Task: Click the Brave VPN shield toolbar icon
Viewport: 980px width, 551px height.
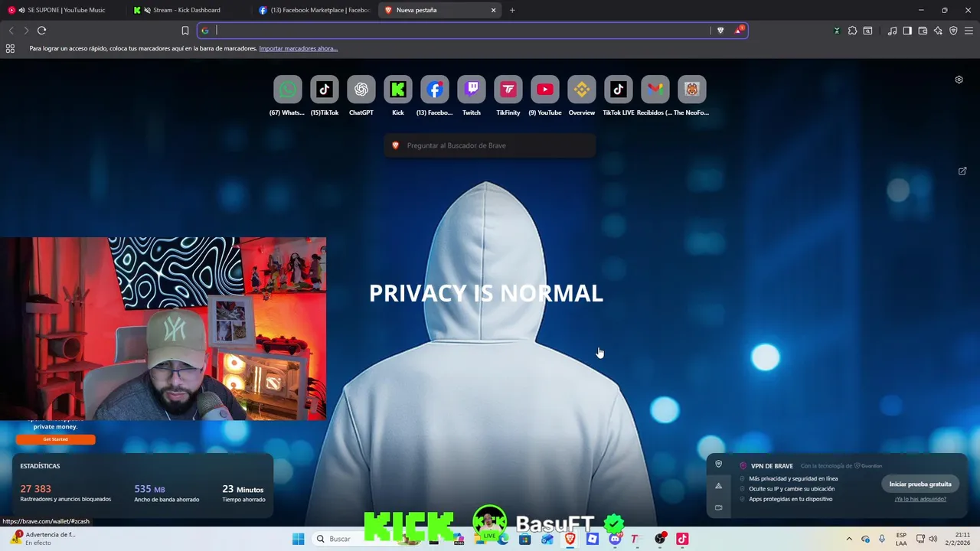Action: point(953,31)
